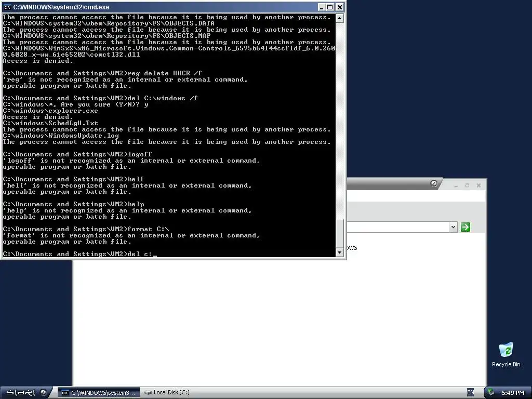Click the C:\windows\explorer.exe line
The height and width of the screenshot is (399, 532).
[50, 111]
